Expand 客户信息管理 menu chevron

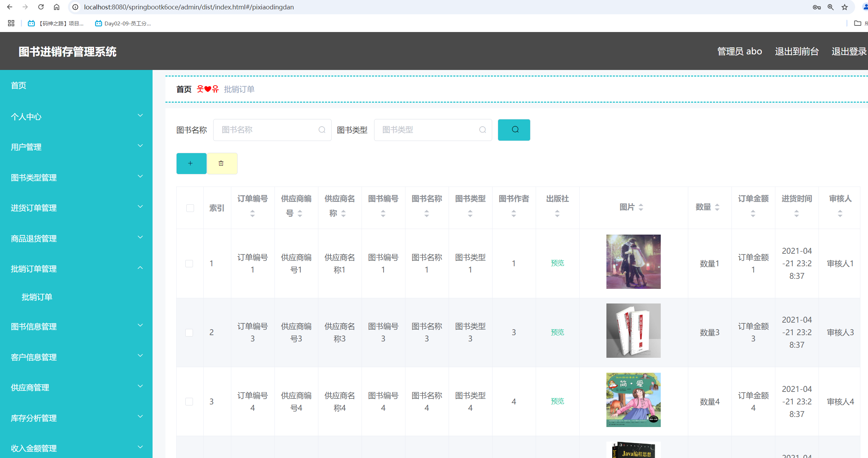(x=140, y=356)
